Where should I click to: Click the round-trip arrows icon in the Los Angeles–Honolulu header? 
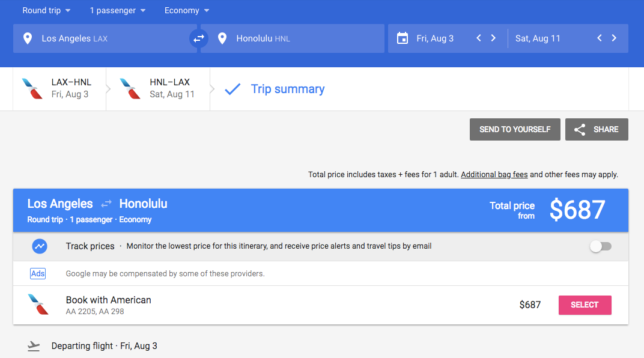106,204
